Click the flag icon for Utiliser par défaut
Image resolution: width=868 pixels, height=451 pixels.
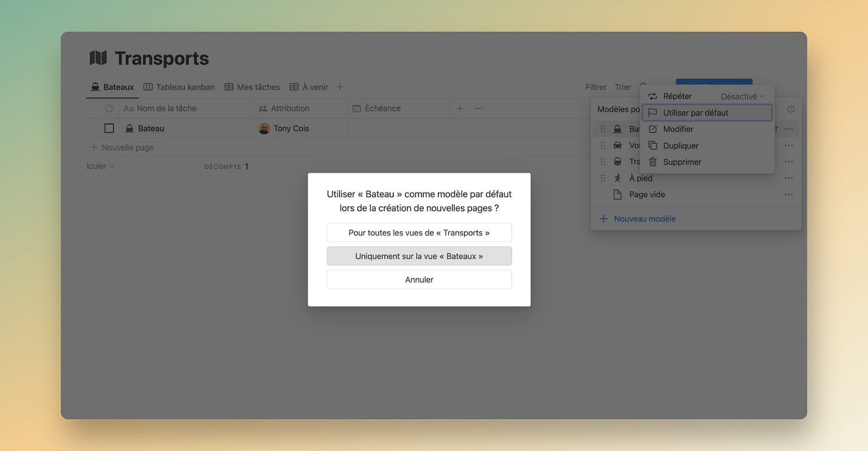point(653,113)
